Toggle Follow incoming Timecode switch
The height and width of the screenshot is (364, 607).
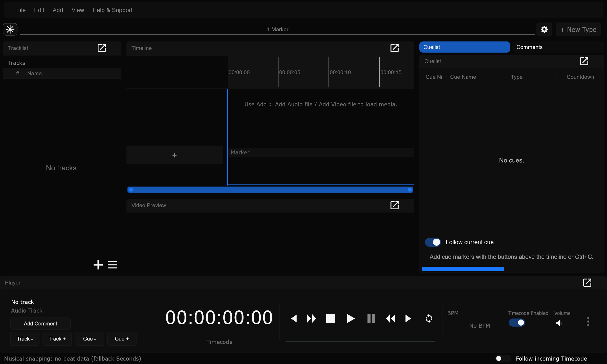point(503,358)
